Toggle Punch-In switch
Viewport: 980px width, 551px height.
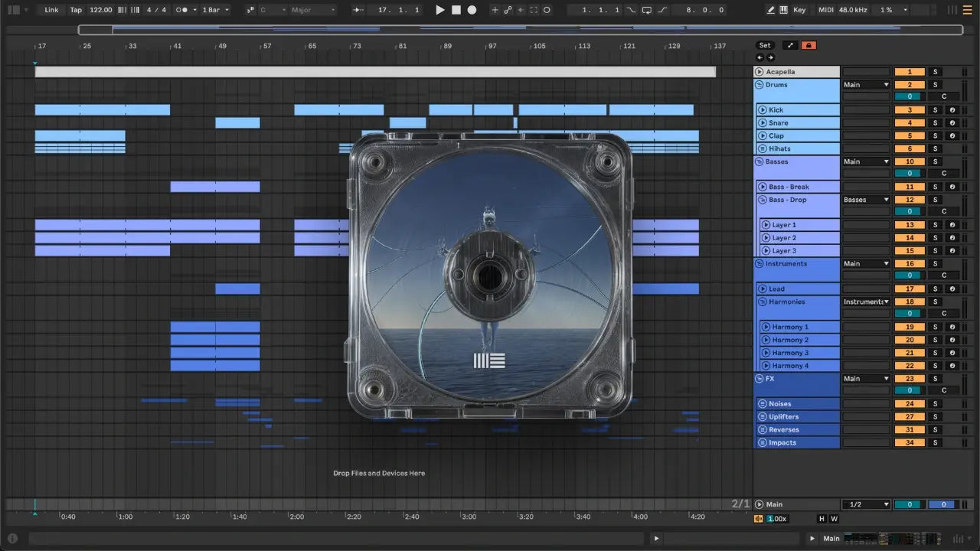(x=631, y=10)
